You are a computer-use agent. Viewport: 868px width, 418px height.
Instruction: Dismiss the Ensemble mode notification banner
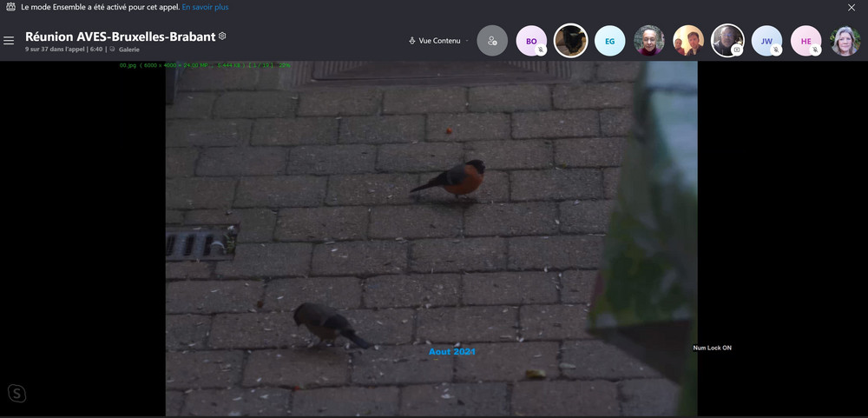[851, 7]
